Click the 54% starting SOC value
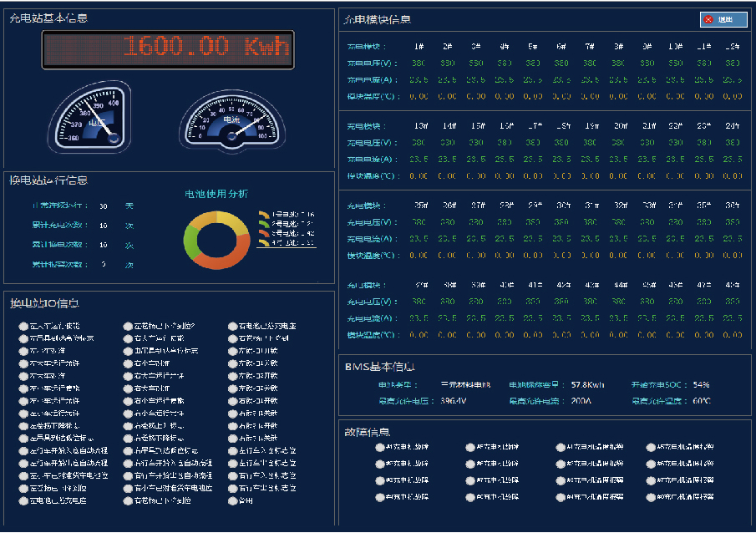Screen dimensions: 756x533 pyautogui.click(x=701, y=385)
